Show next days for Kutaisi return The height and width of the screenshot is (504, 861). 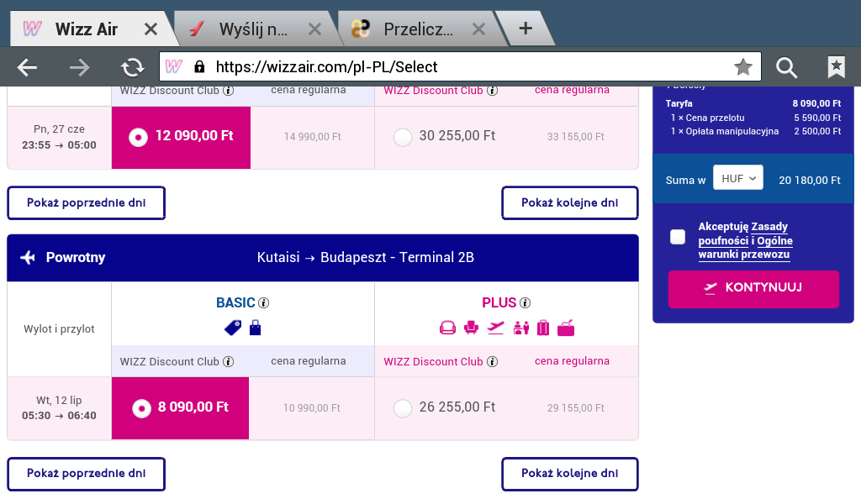click(570, 474)
